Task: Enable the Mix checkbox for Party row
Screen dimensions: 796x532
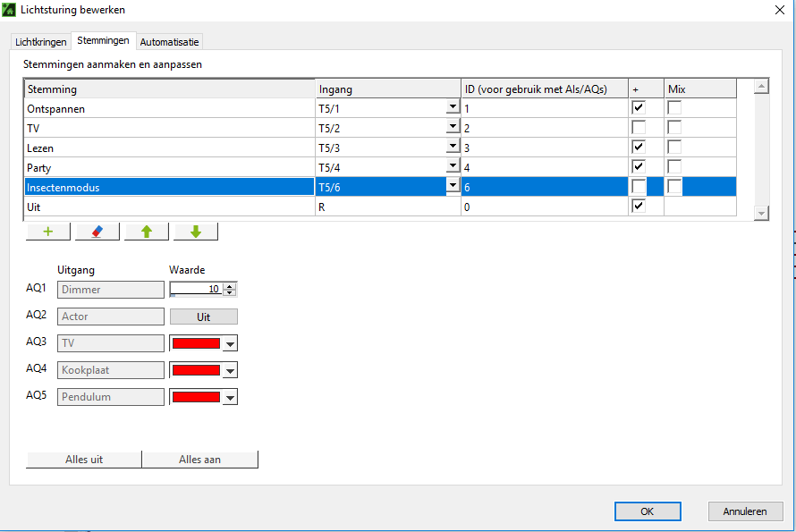Action: 674,167
